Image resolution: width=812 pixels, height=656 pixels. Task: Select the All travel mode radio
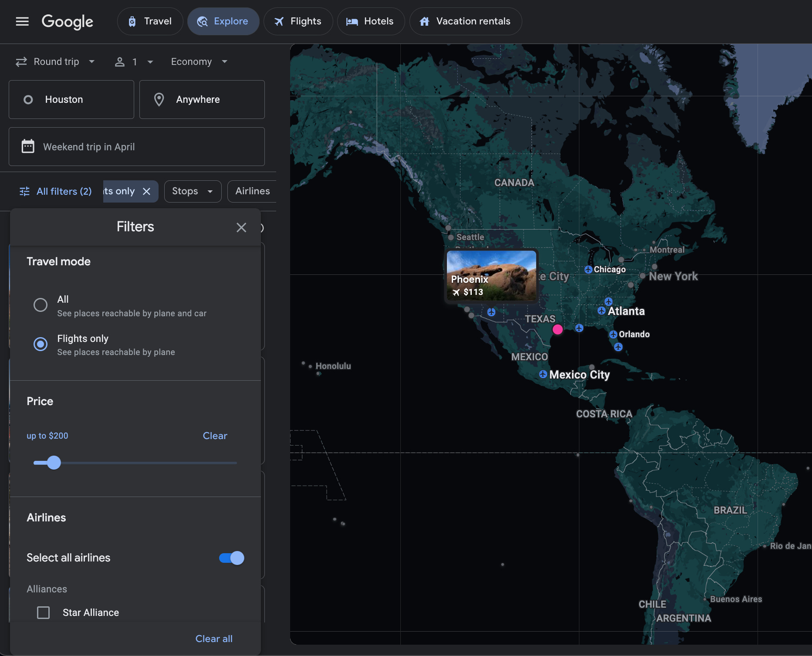[41, 305]
